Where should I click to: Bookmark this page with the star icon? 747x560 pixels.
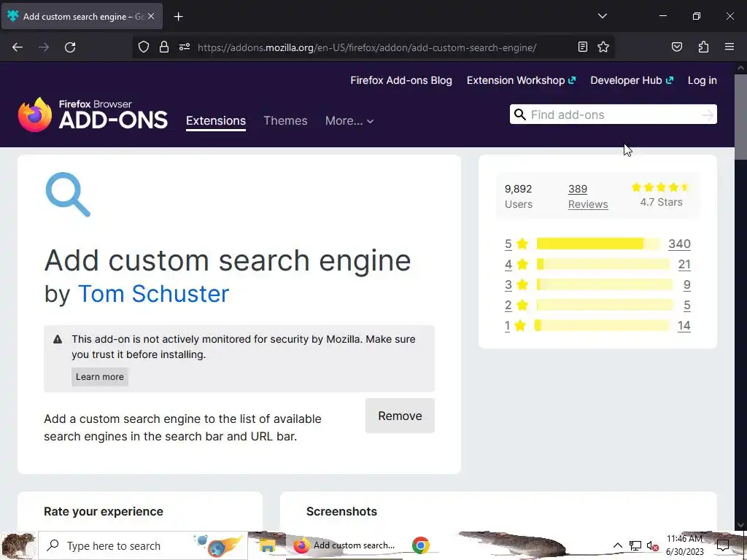603,47
